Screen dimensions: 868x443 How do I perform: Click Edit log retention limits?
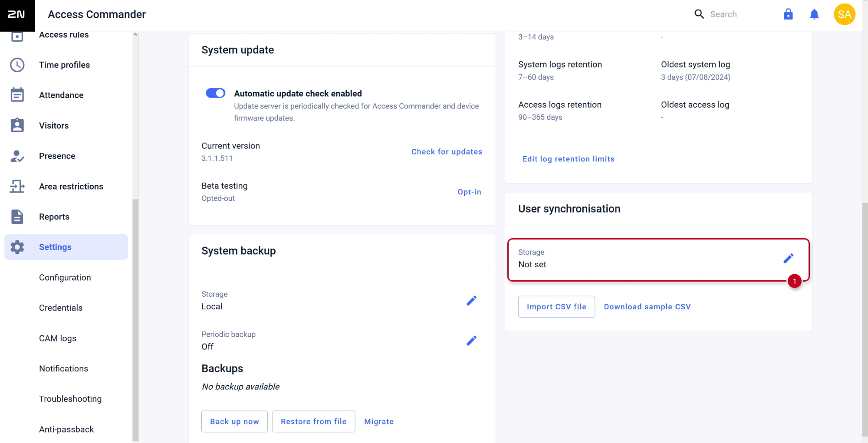pos(569,159)
